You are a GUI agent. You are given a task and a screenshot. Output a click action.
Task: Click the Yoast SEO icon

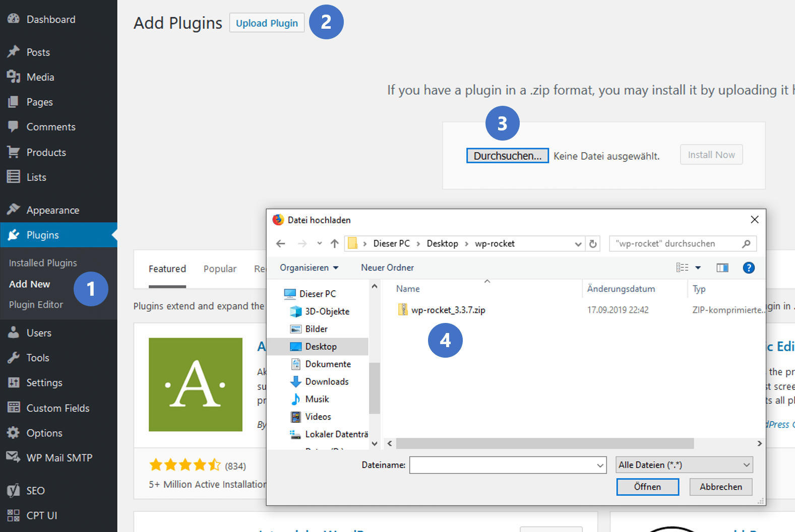13,490
